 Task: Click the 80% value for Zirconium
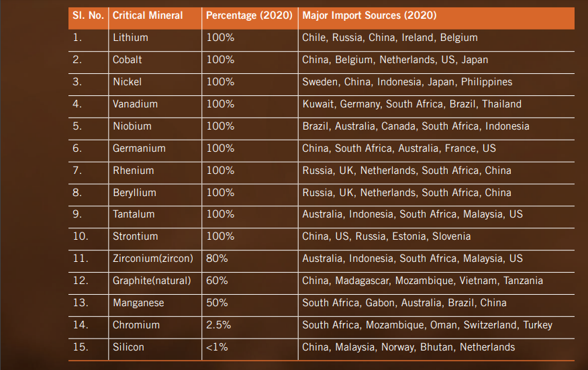217,258
